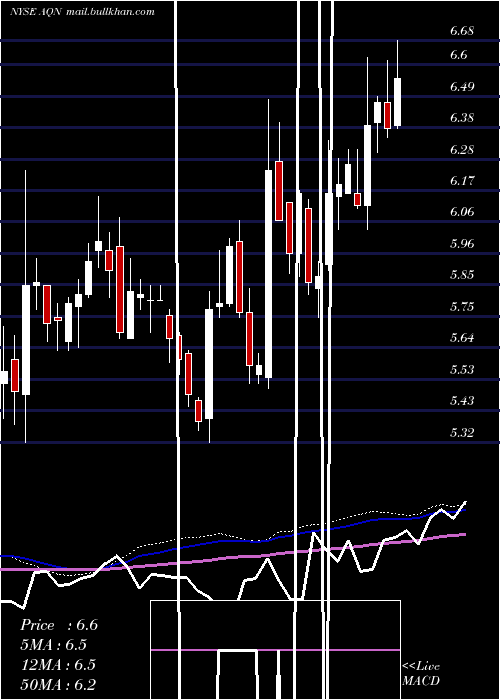Click the 5MA : 6.5 readout
This screenshot has height=700, width=500.
coord(54,645)
